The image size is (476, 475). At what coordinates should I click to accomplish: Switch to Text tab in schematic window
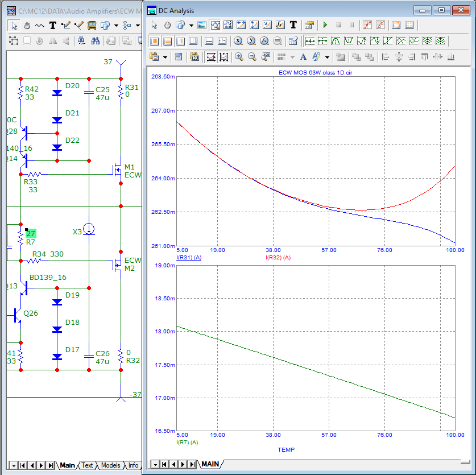(87, 465)
